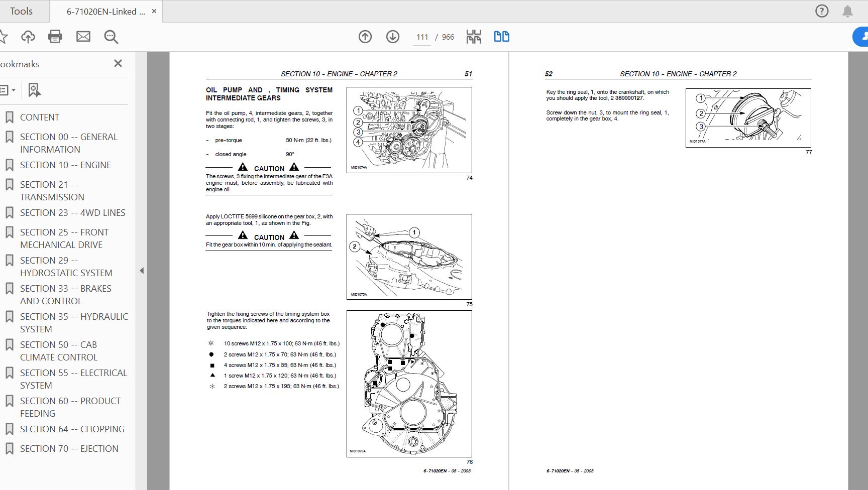Click figure 75 gear box sealant diagram
Viewport: 868px width, 490px height.
409,257
